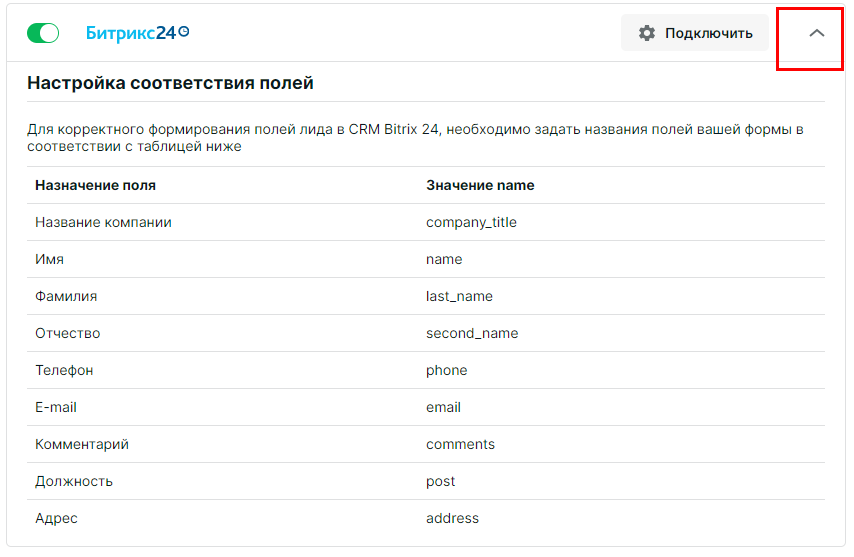The image size is (854, 557).
Task: Click the Подключить button label
Action: [709, 33]
